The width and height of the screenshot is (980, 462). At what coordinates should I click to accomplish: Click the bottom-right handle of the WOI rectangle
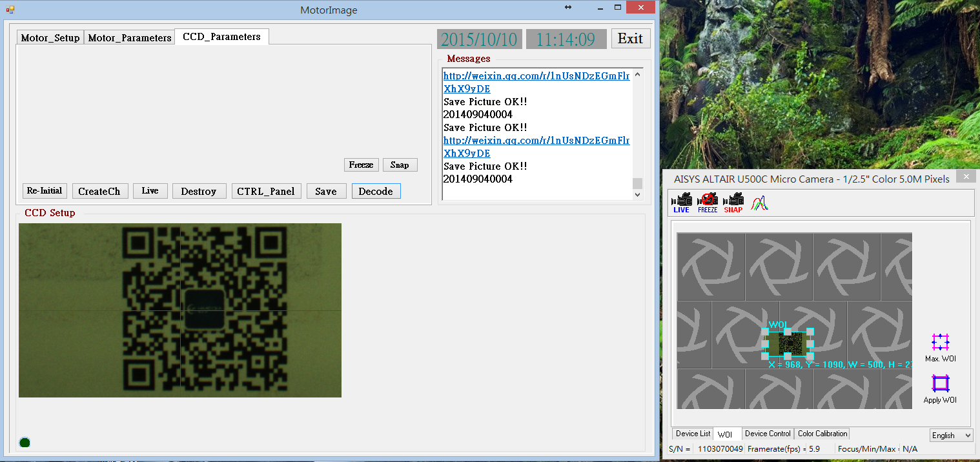tap(810, 356)
